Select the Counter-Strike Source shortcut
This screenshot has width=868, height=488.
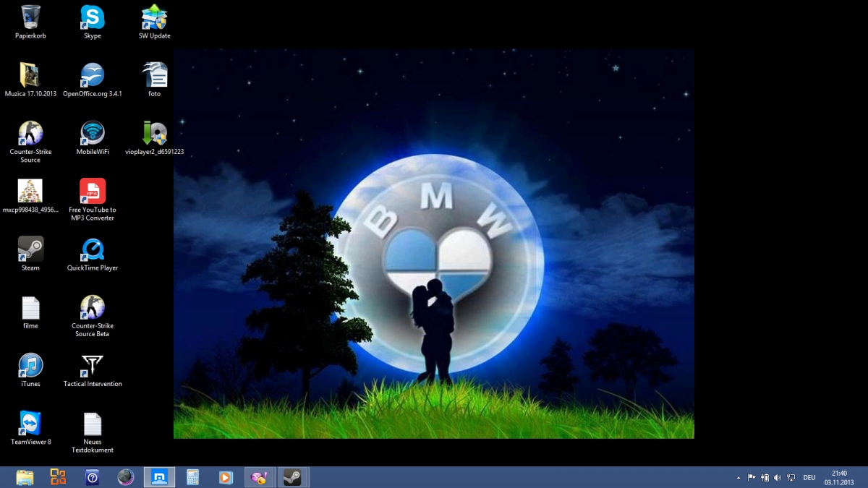[30, 142]
